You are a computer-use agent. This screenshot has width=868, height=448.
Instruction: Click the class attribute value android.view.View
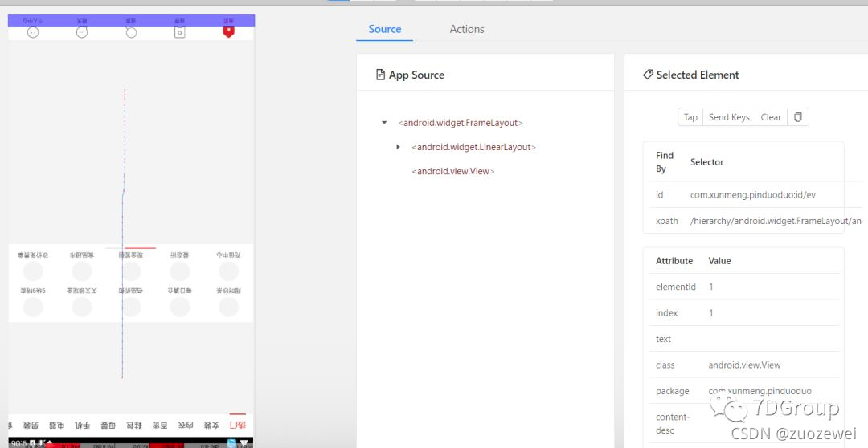coord(744,365)
